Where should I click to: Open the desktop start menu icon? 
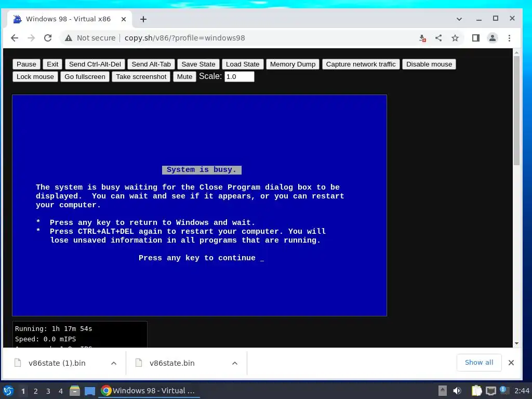pyautogui.click(x=8, y=391)
